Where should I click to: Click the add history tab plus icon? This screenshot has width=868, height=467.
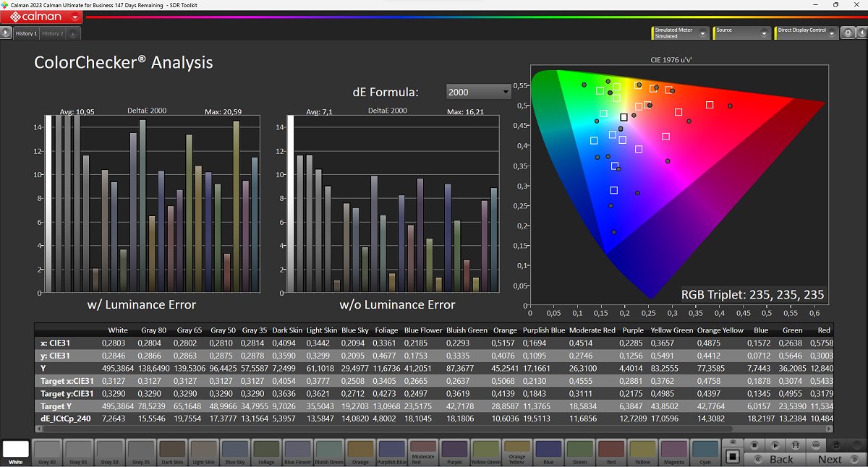click(73, 33)
